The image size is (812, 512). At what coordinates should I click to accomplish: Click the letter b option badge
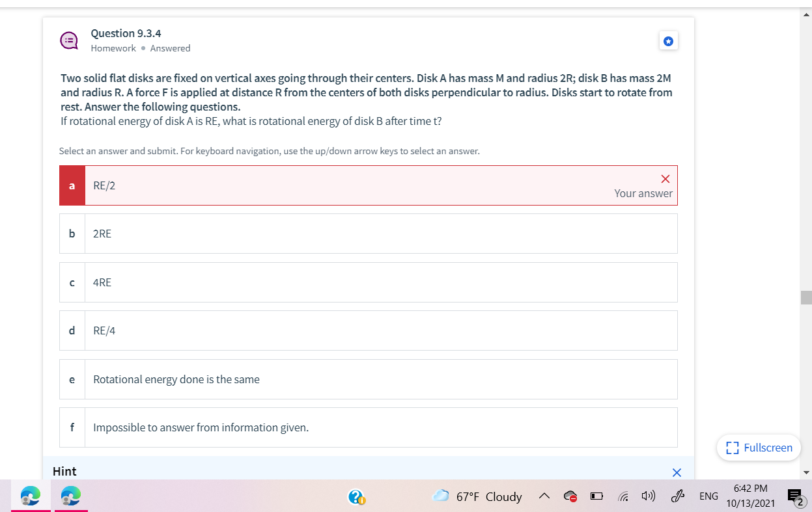tap(72, 234)
